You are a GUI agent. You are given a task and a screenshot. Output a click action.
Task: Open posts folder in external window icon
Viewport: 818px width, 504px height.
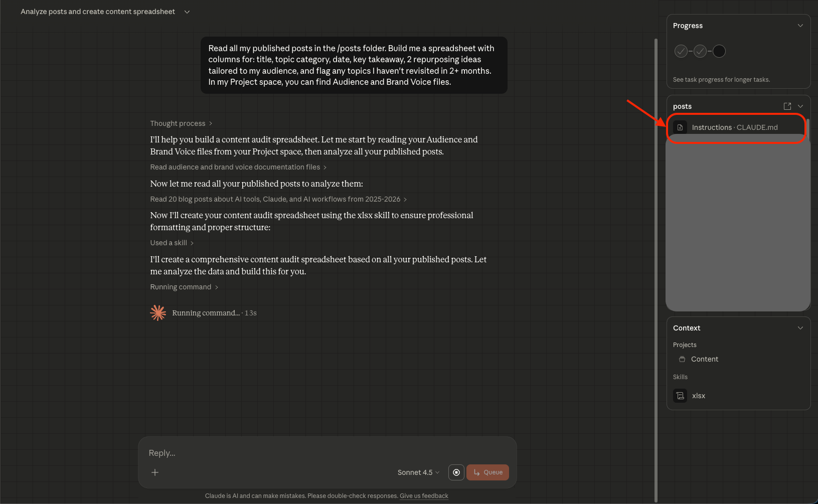[787, 106]
